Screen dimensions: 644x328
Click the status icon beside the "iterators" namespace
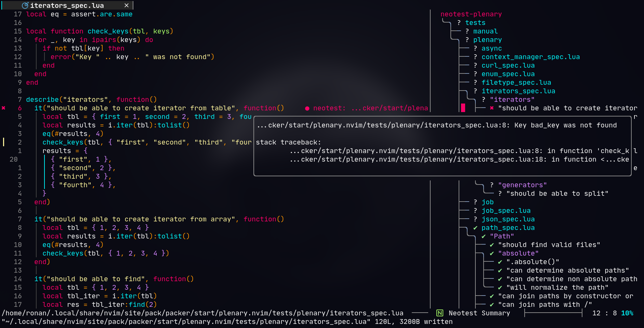coord(484,99)
